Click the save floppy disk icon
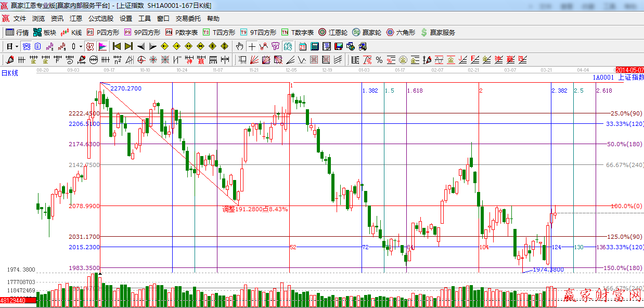The width and height of the screenshot is (644, 308). click(x=339, y=46)
